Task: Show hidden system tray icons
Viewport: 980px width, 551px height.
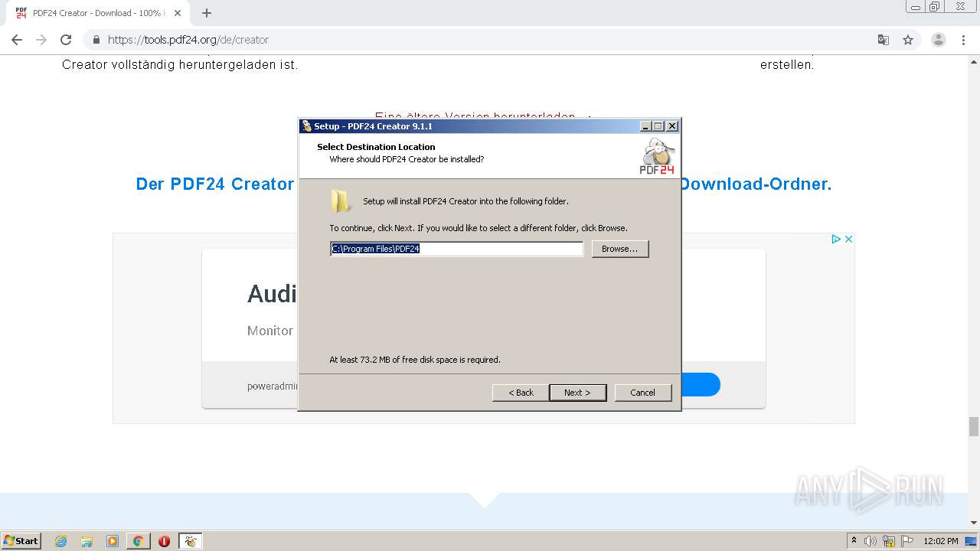Action: coord(854,540)
